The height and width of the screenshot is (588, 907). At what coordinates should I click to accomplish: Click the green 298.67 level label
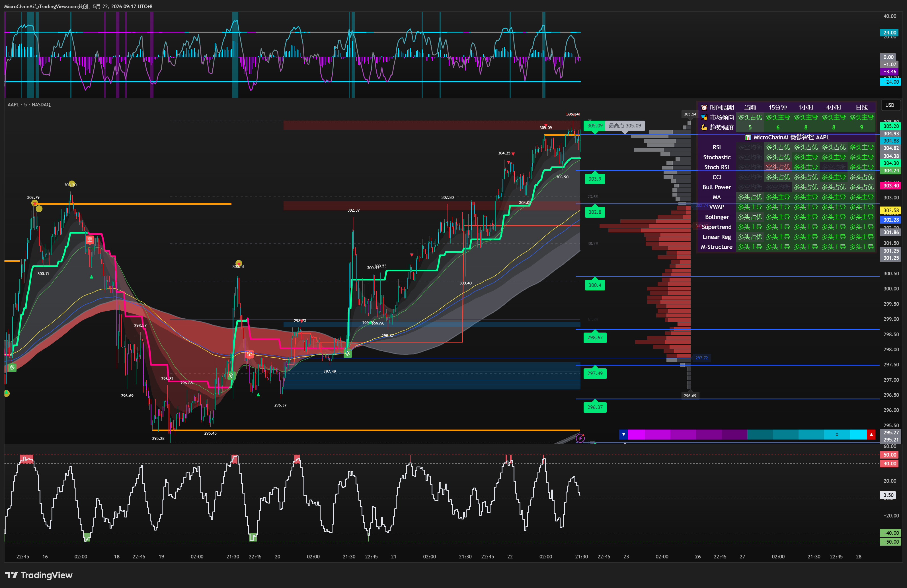tap(595, 337)
